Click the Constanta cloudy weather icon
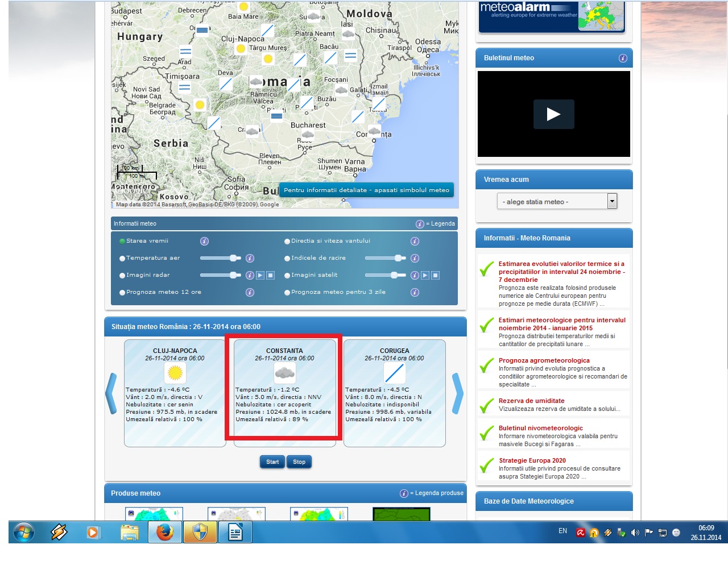Image resolution: width=728 pixels, height=582 pixels. tap(284, 373)
